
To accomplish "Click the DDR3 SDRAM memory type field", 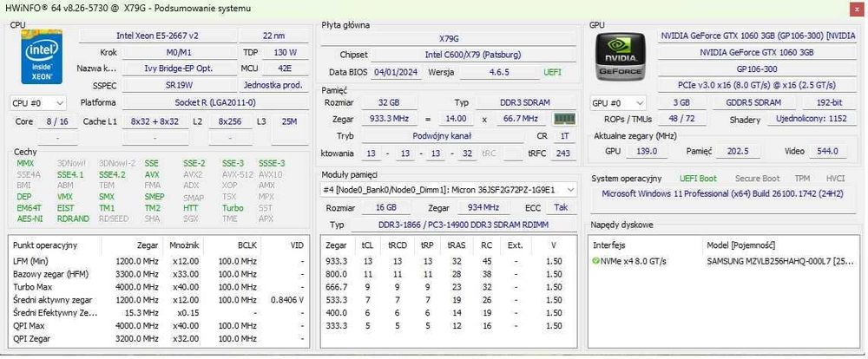I will [x=526, y=103].
